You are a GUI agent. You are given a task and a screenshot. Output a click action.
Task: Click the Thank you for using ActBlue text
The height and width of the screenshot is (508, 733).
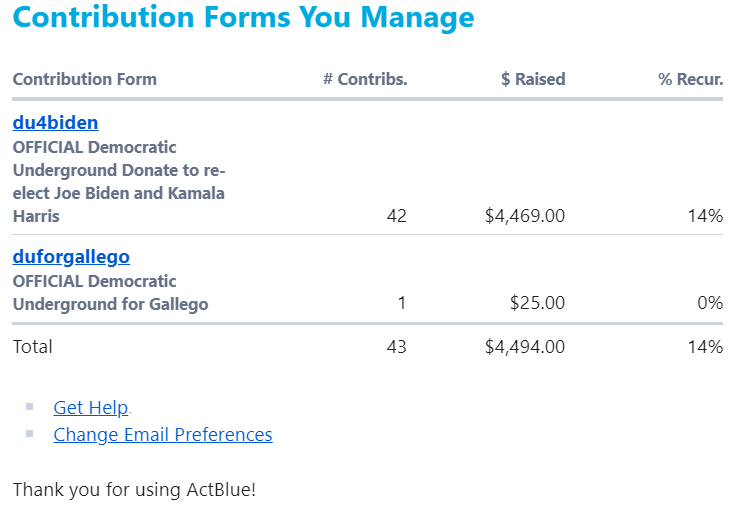134,490
